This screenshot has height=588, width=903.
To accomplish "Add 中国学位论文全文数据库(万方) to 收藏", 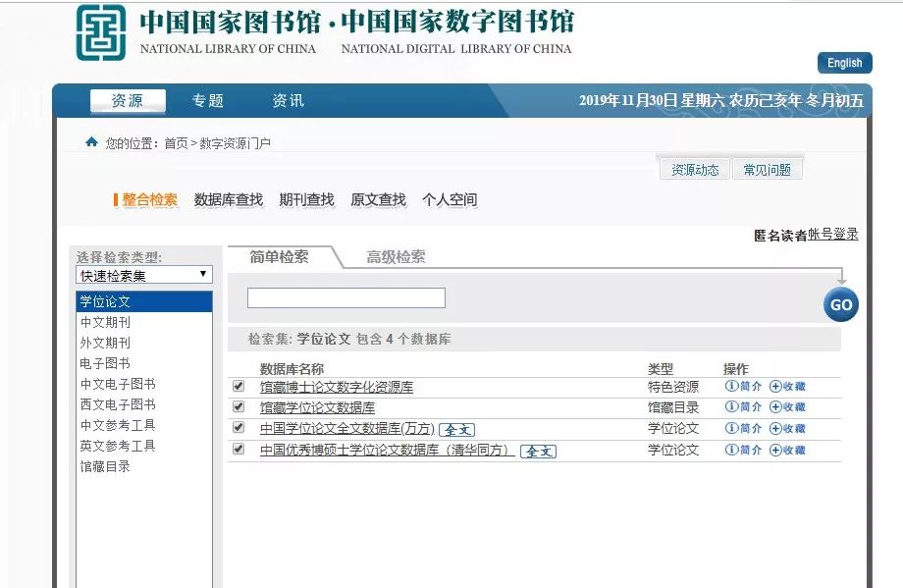I will [x=787, y=428].
